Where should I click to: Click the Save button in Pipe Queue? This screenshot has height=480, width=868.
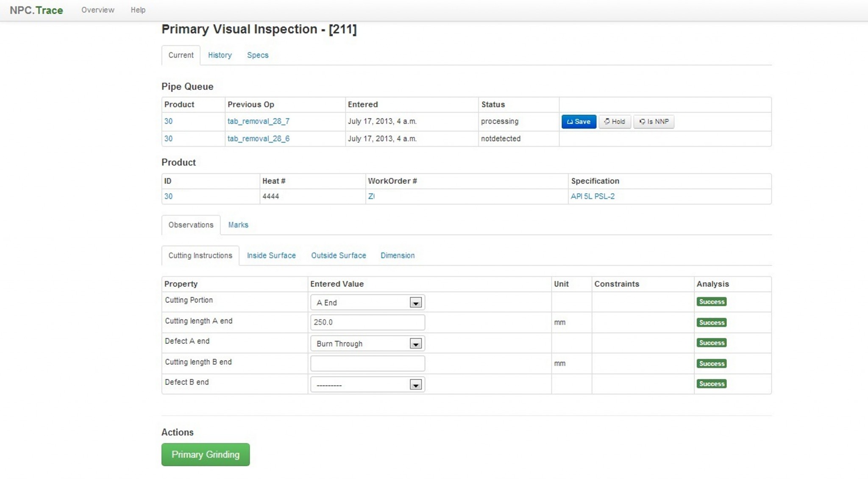click(x=579, y=122)
